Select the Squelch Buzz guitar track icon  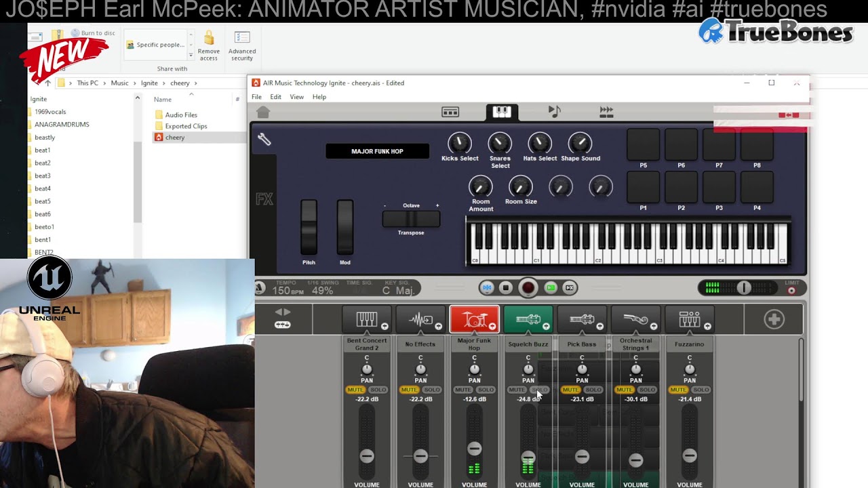[528, 319]
